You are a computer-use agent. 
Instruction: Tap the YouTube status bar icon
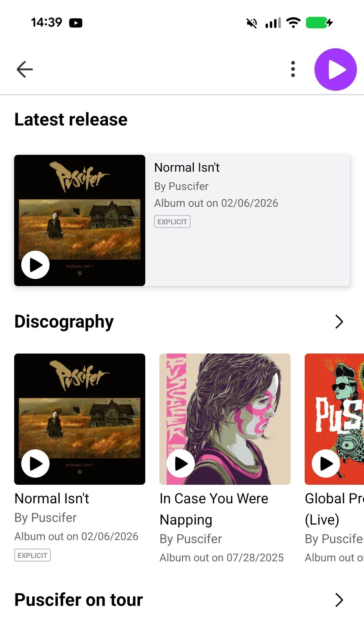coord(76,23)
